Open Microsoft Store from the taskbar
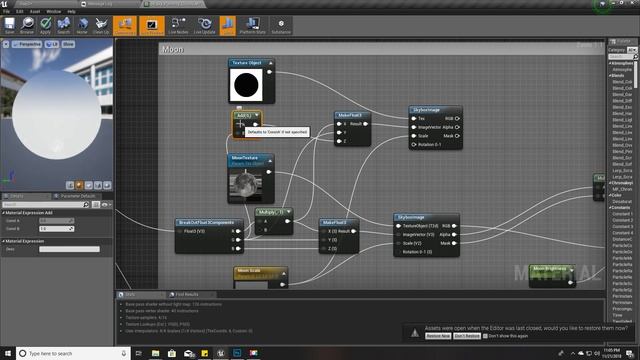The height and width of the screenshot is (360, 640). tap(172, 353)
